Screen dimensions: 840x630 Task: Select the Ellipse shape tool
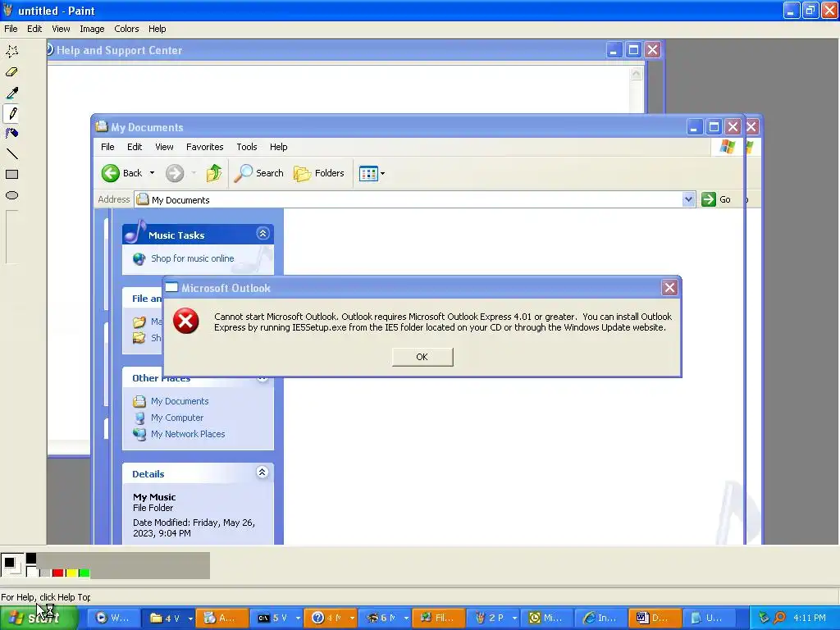coord(11,195)
